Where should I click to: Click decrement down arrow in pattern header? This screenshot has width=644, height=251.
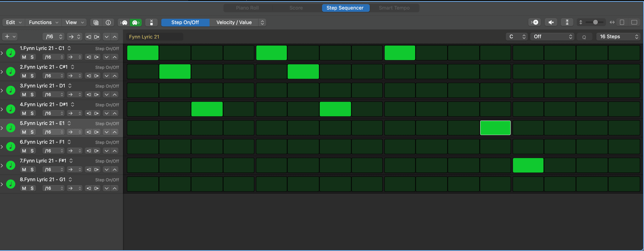coord(107,37)
